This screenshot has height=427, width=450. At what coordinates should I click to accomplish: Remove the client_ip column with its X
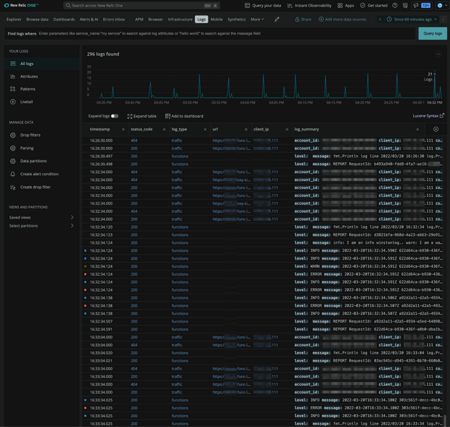[x=287, y=129]
